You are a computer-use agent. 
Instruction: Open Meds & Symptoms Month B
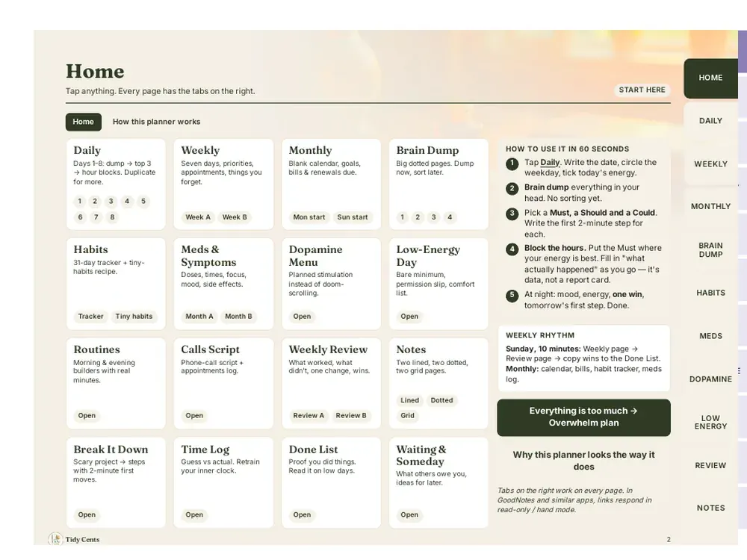[x=238, y=317]
